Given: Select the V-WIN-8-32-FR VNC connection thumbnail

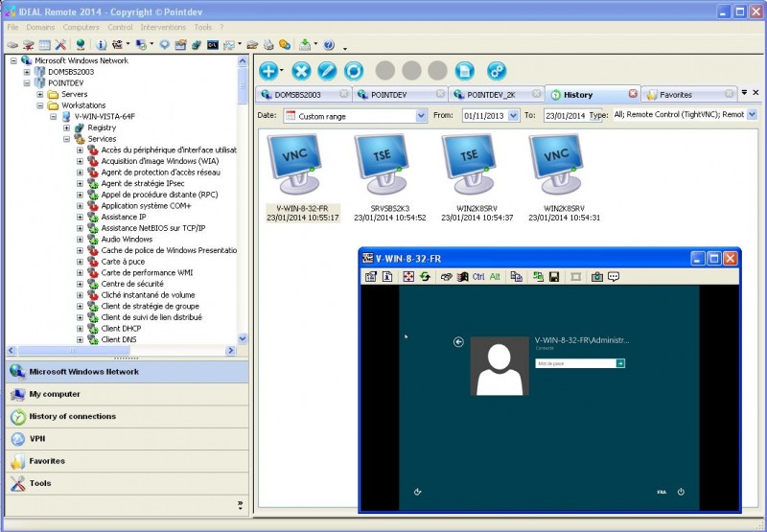Looking at the screenshot, I should [x=303, y=178].
